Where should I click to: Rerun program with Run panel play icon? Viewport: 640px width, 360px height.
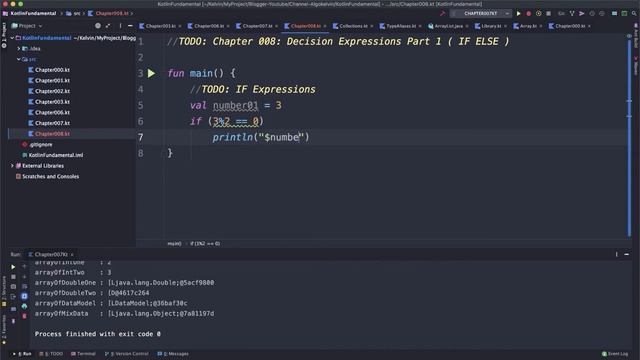point(13,267)
